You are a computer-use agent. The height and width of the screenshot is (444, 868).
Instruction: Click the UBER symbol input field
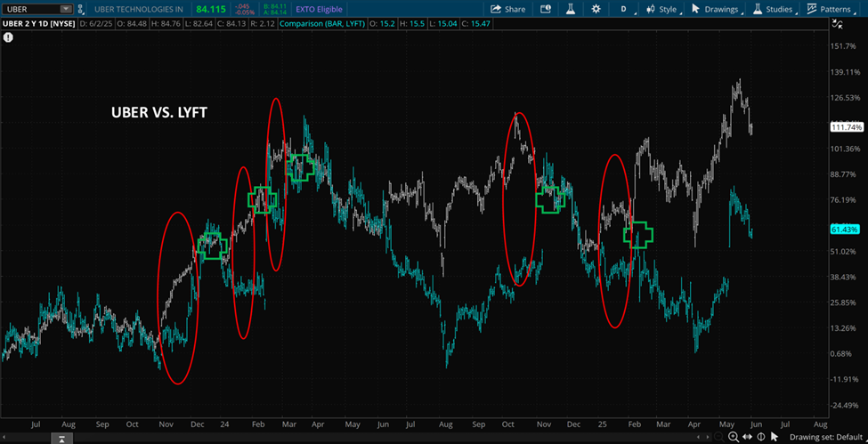pos(31,9)
